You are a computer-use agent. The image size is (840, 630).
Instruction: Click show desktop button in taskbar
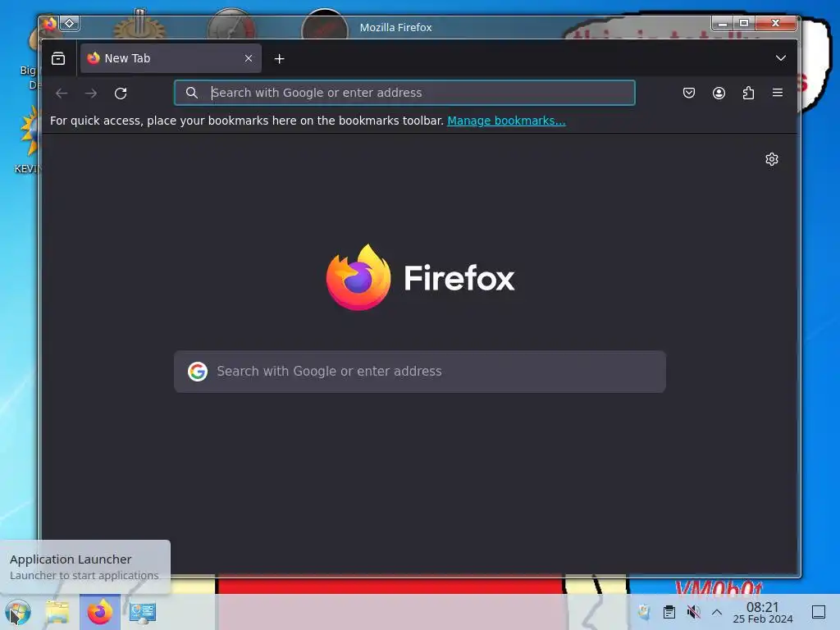819,612
